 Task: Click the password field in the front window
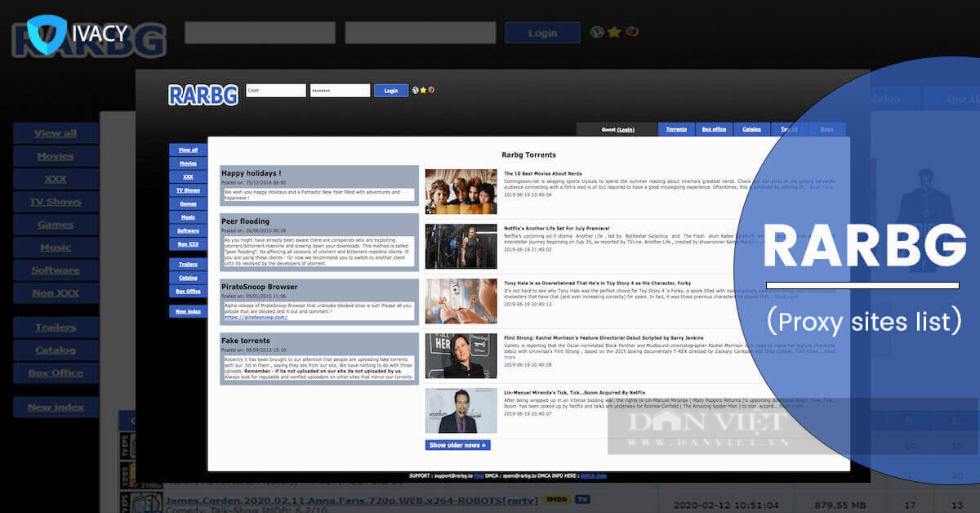click(x=340, y=91)
